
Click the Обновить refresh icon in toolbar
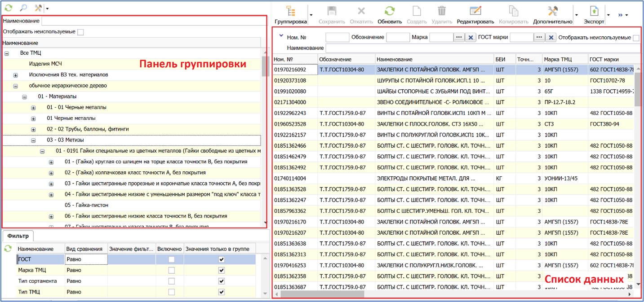tap(390, 12)
